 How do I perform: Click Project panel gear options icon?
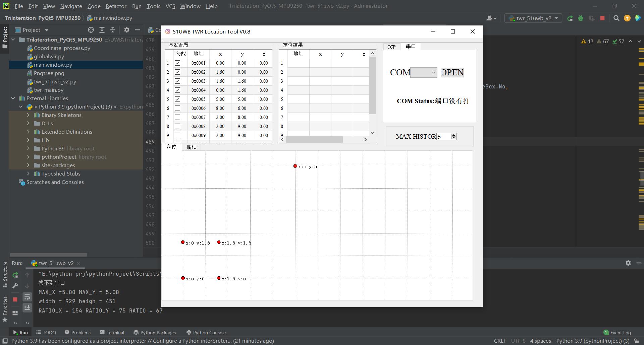[126, 30]
